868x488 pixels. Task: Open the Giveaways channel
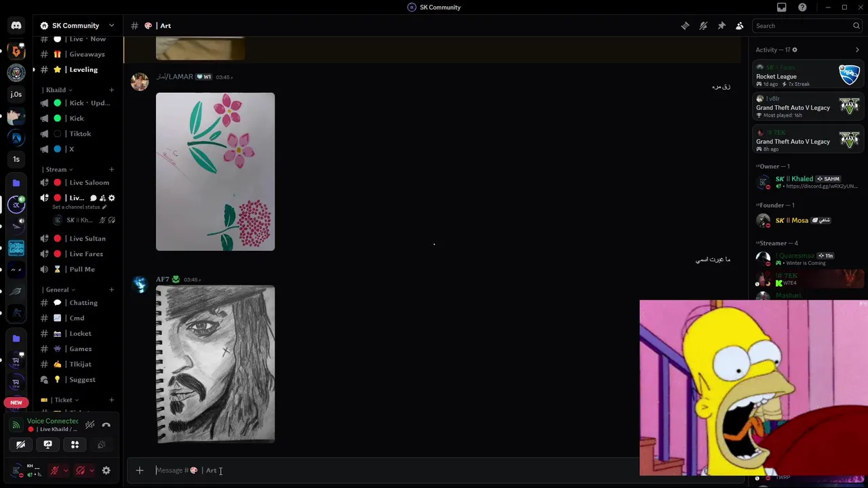(x=77, y=54)
